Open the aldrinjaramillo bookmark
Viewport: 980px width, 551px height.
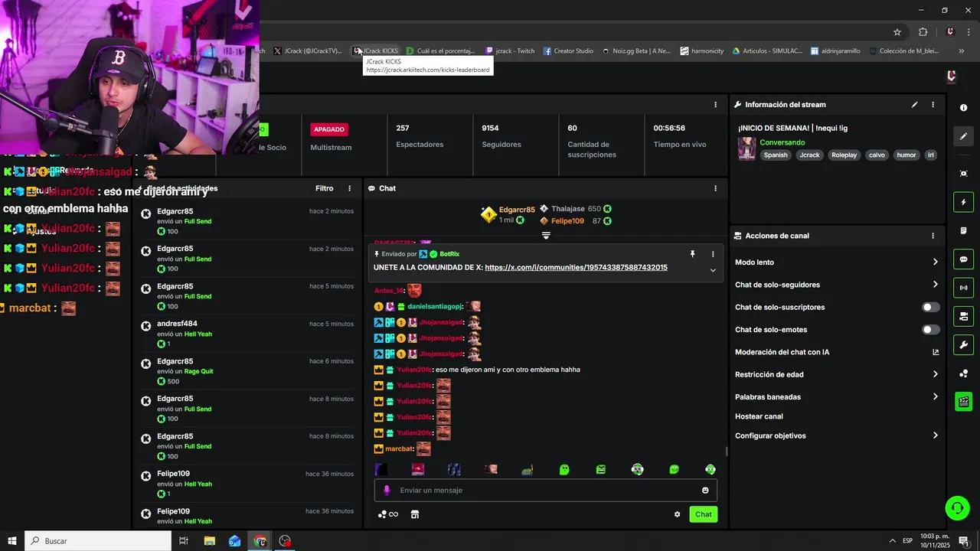click(x=836, y=51)
